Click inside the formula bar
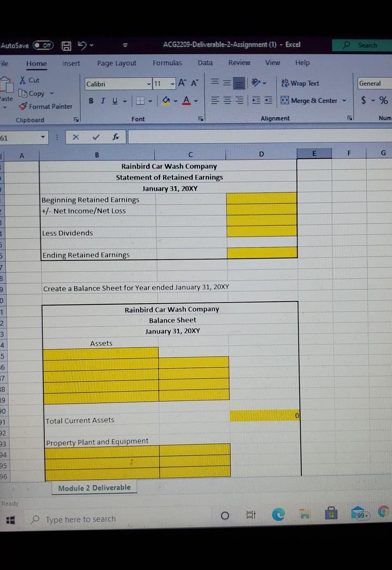This screenshot has height=570, width=392. tap(248, 137)
